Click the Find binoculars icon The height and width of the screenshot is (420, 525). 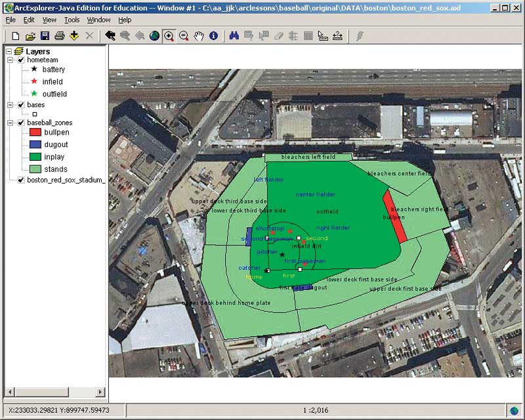pos(234,35)
